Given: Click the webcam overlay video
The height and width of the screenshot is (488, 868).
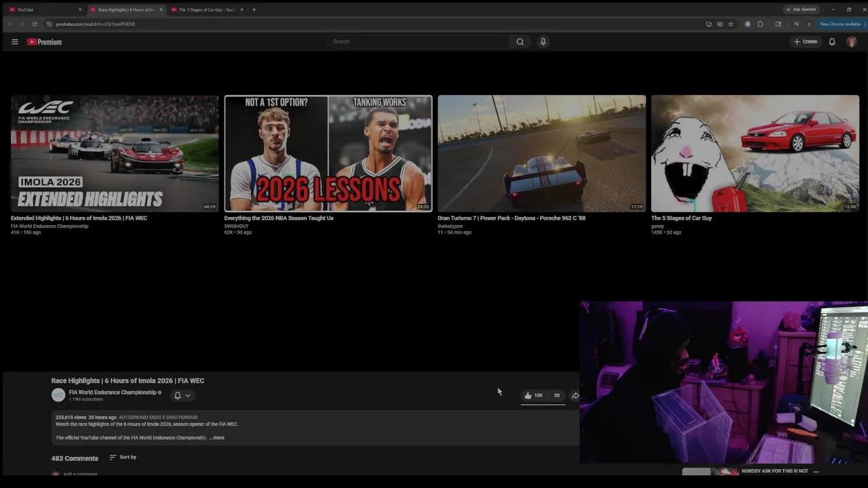Looking at the screenshot, I should 724,383.
